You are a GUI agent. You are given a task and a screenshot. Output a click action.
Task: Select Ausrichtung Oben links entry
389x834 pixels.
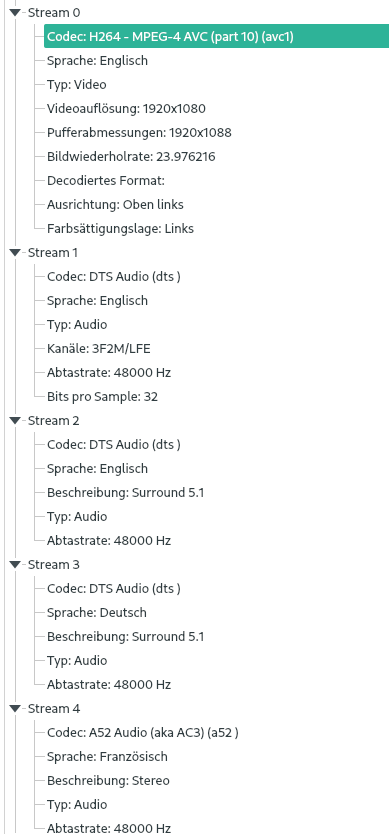[x=115, y=204]
